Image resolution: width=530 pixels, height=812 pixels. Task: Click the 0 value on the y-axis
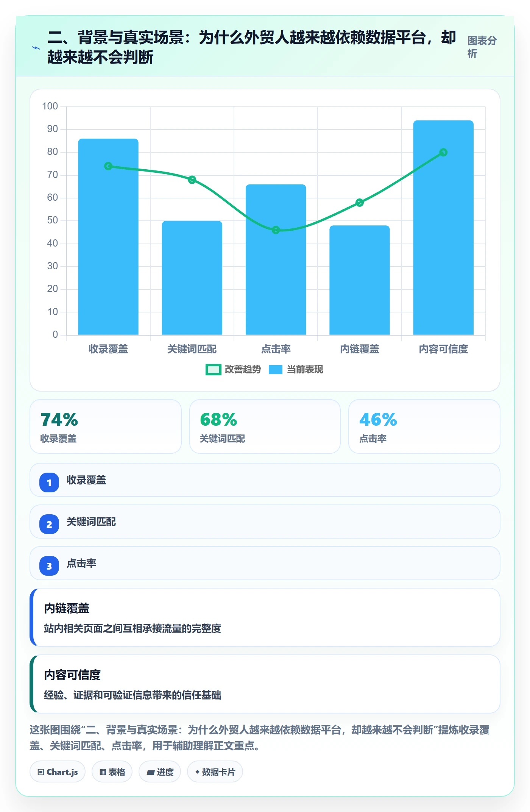point(55,335)
